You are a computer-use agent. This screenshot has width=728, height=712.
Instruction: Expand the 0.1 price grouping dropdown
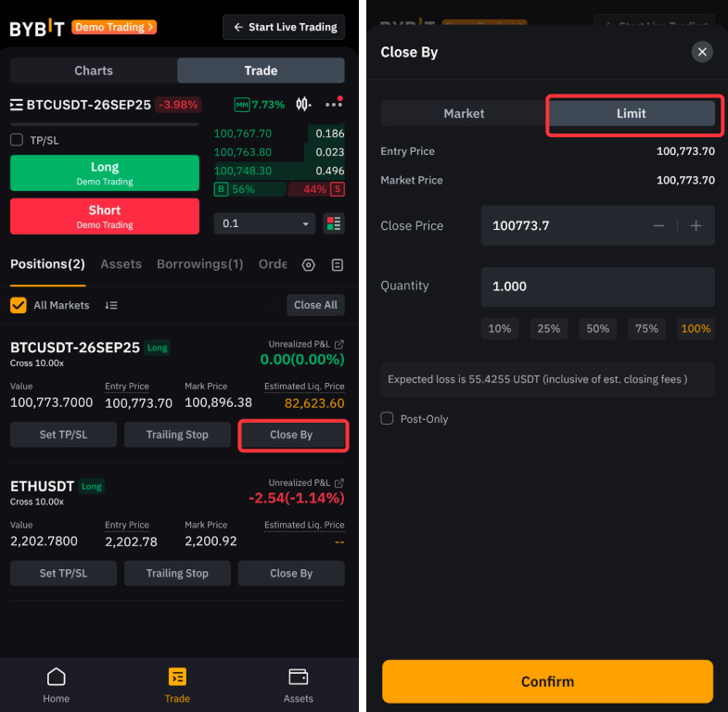click(266, 223)
